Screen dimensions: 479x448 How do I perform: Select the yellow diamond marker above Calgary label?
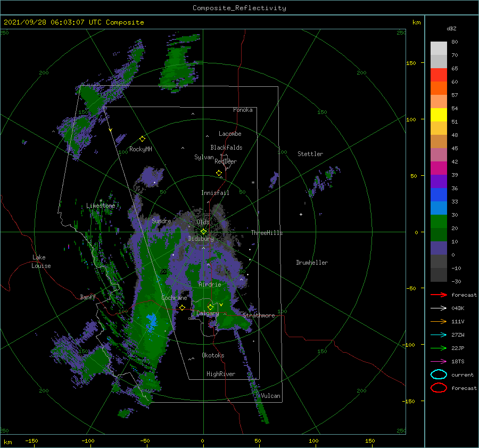[x=210, y=307]
